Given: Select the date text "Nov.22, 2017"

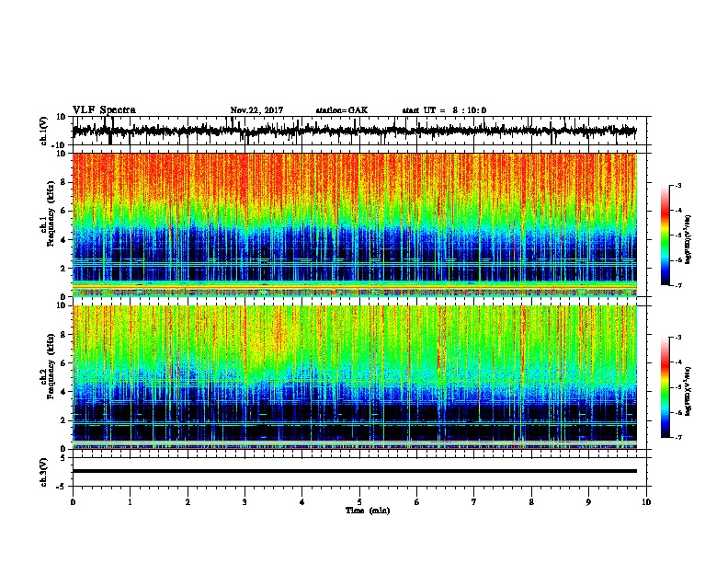Looking at the screenshot, I should pos(256,110).
